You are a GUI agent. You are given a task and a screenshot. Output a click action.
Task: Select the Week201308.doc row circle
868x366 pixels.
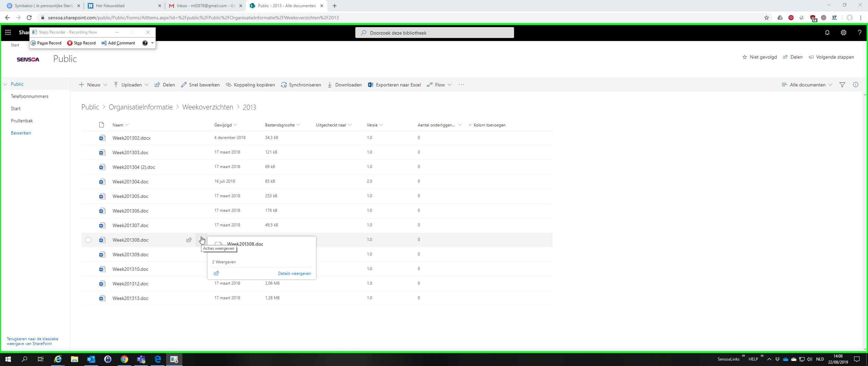88,240
